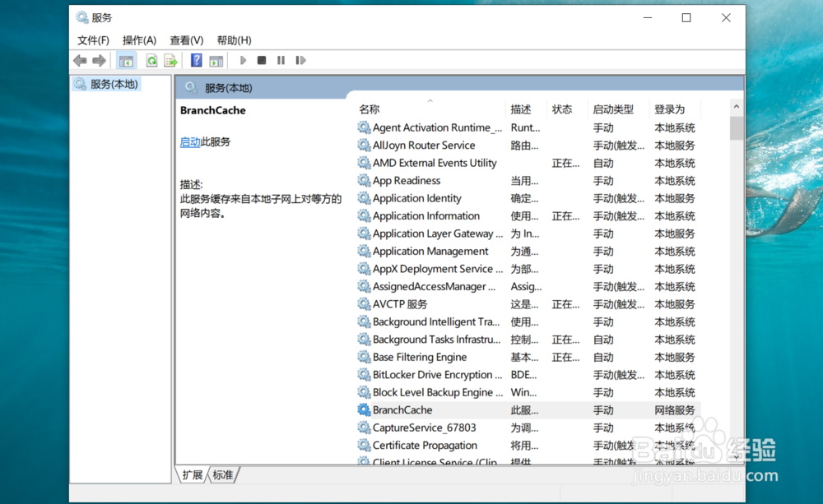
Task: Click the Restart service icon
Action: 301,59
